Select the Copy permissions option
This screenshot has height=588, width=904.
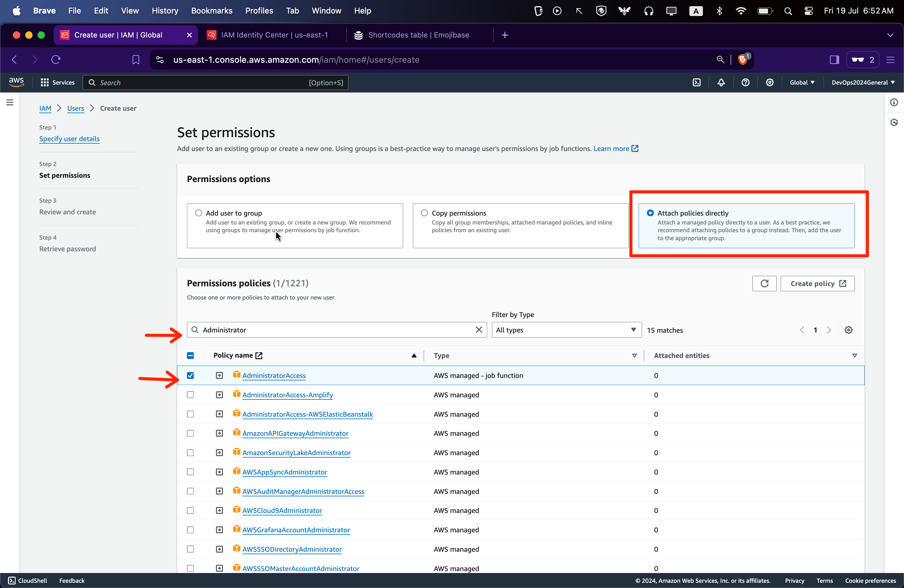point(424,213)
